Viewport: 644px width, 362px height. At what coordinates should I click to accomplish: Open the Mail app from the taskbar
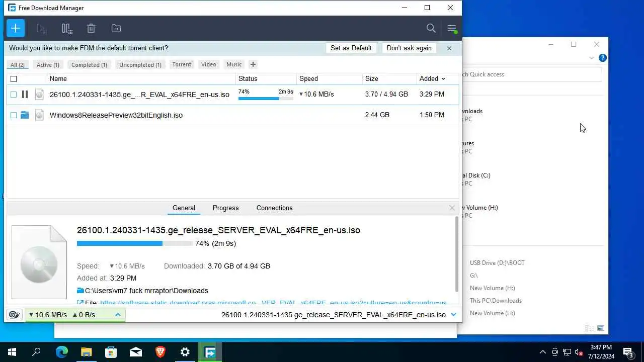[136, 352]
